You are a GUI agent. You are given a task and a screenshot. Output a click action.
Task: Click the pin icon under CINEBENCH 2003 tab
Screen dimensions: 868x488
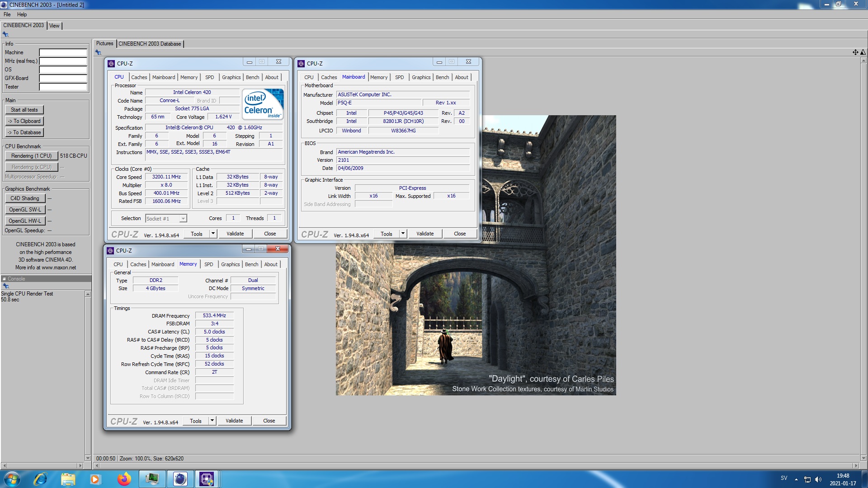[x=5, y=34]
